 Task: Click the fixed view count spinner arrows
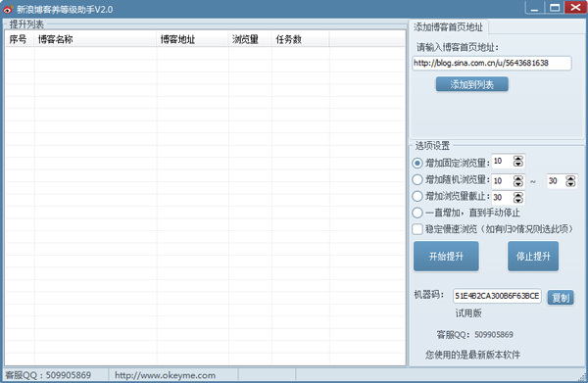518,162
